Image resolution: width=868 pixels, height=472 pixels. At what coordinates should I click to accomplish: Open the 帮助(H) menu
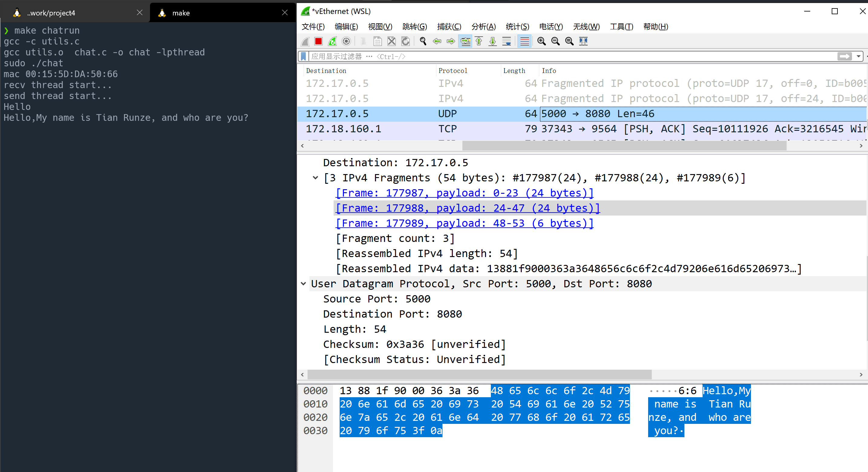pyautogui.click(x=655, y=27)
